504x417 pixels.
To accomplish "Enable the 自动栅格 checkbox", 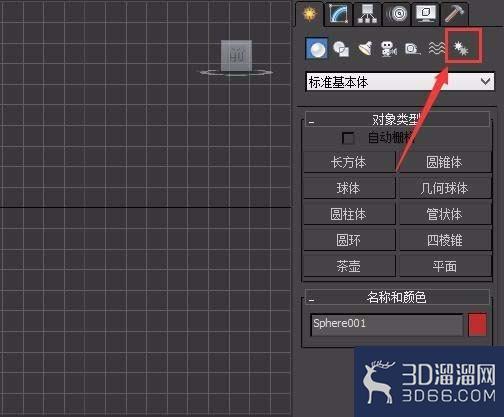I will pos(348,138).
